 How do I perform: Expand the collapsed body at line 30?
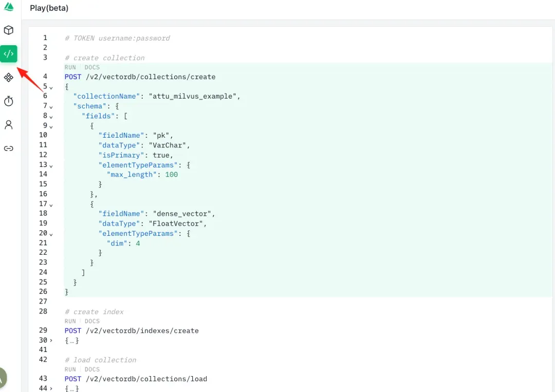pyautogui.click(x=50, y=340)
